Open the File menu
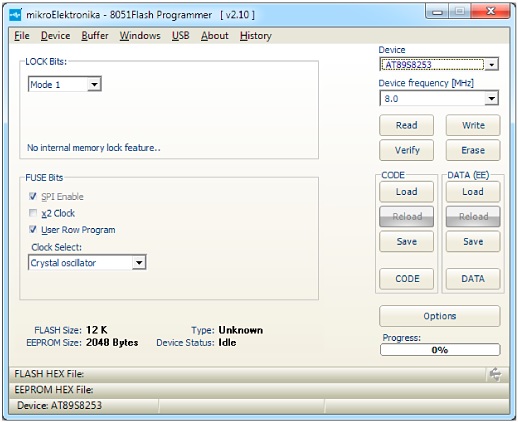Image resolution: width=518 pixels, height=422 pixels. point(22,36)
